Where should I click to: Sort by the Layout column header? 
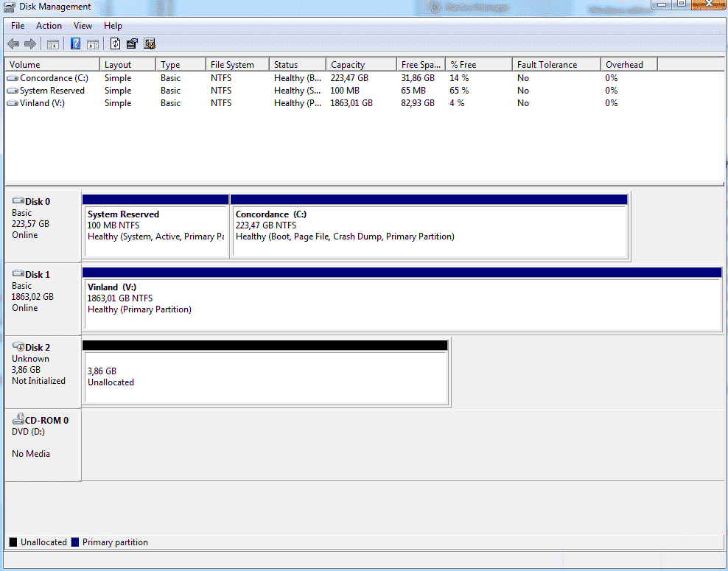pyautogui.click(x=127, y=65)
